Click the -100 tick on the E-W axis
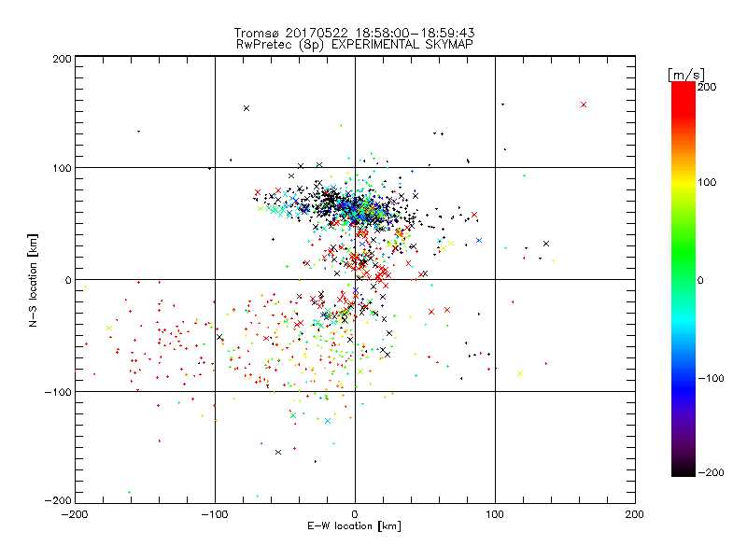Image resolution: width=747 pixels, height=560 pixels. point(215,514)
